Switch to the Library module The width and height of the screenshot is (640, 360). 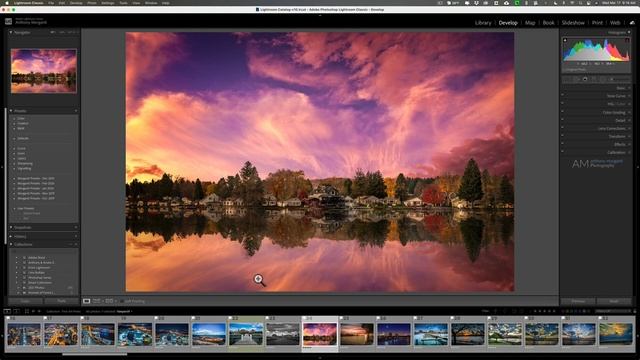(x=483, y=23)
